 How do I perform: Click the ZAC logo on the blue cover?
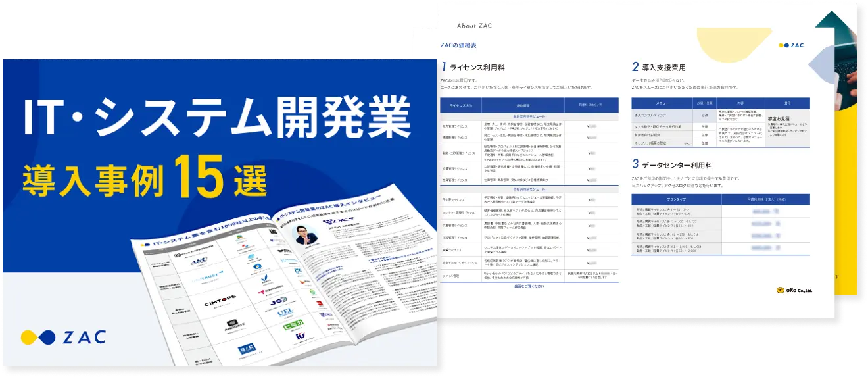click(64, 336)
